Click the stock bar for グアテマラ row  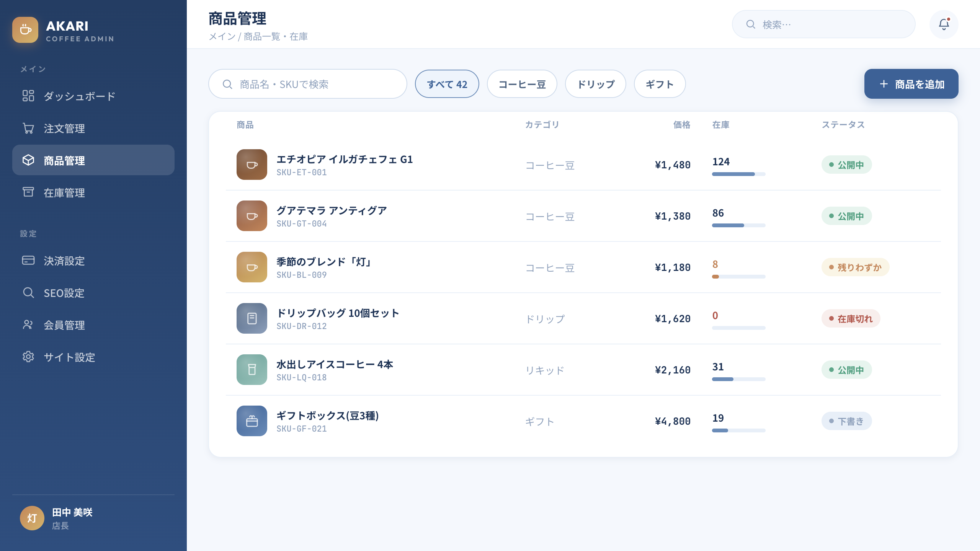[x=739, y=225]
